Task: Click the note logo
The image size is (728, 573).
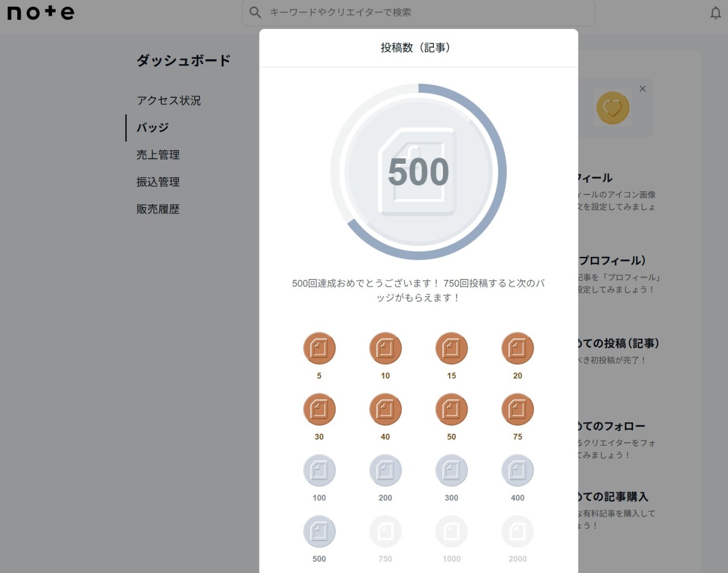Action: click(x=40, y=13)
